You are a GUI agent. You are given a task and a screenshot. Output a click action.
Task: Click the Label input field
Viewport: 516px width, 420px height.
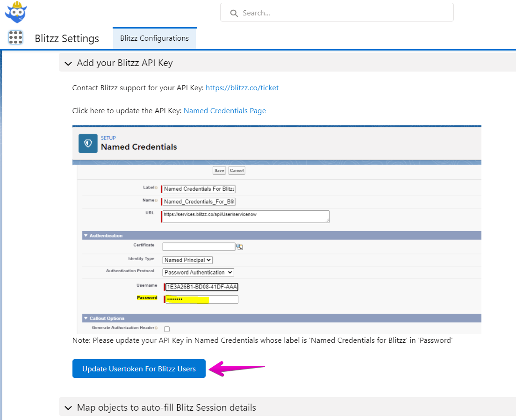point(199,189)
